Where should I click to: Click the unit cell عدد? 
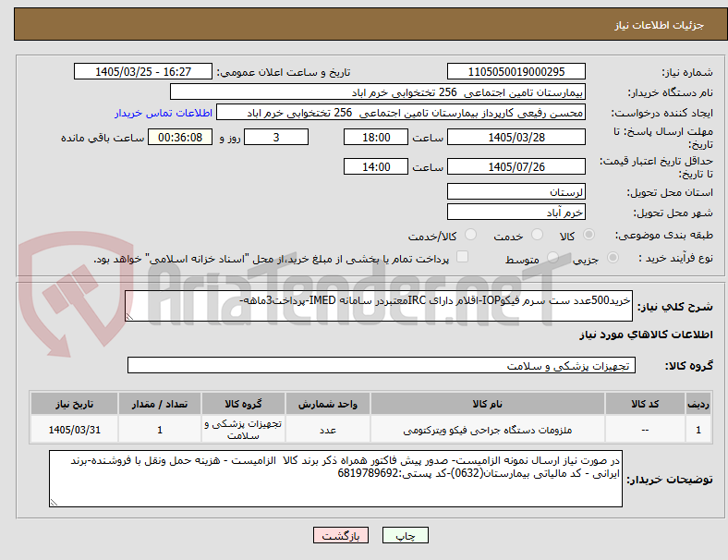(328, 430)
